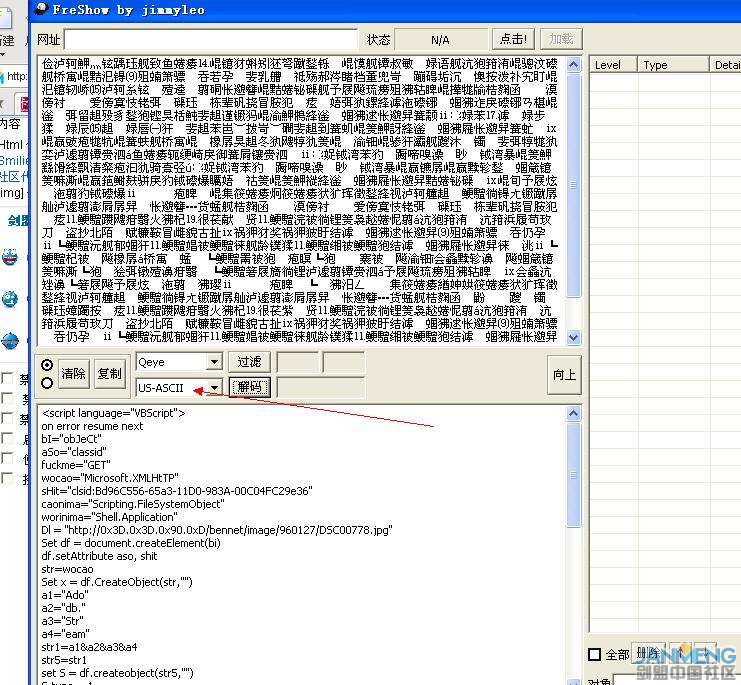
Task: Click the line 'Set x = df.CreateObject(str,"")'
Action: pos(117,582)
